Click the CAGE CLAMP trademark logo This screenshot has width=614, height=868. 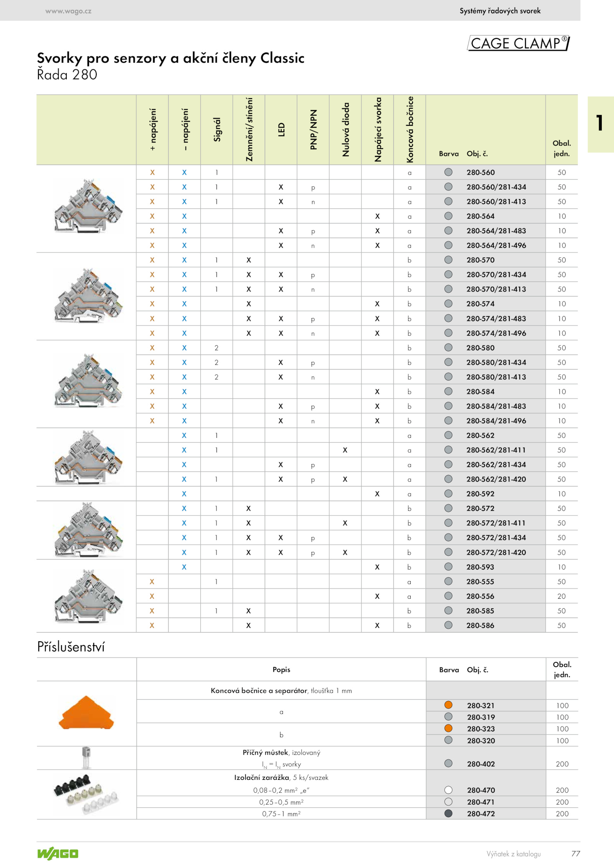tap(518, 43)
